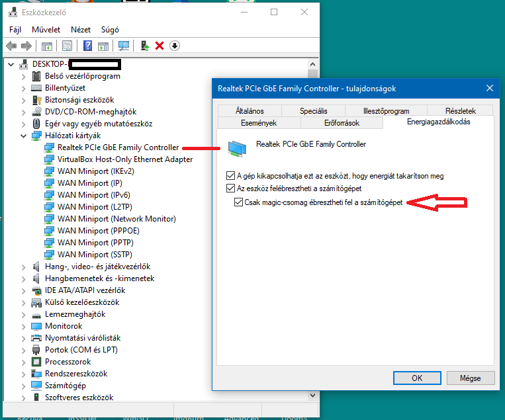Cancel the dialog with the Mégse button
Screen dimensions: 505x420
coord(471,378)
